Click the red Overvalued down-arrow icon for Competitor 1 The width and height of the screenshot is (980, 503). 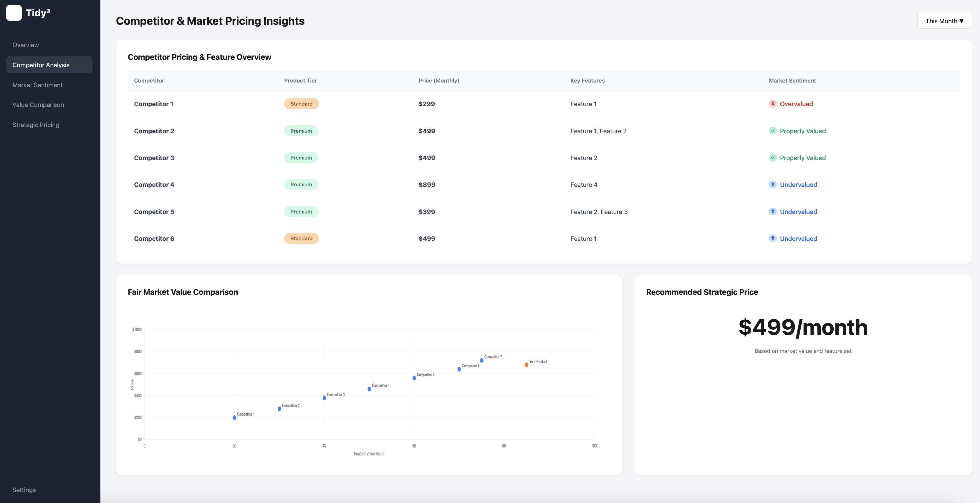pyautogui.click(x=772, y=103)
